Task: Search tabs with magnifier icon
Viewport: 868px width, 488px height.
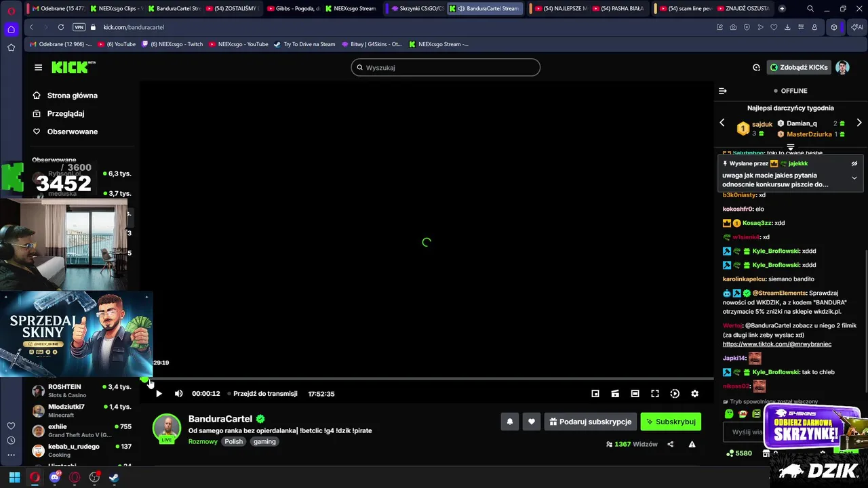Action: [x=810, y=8]
